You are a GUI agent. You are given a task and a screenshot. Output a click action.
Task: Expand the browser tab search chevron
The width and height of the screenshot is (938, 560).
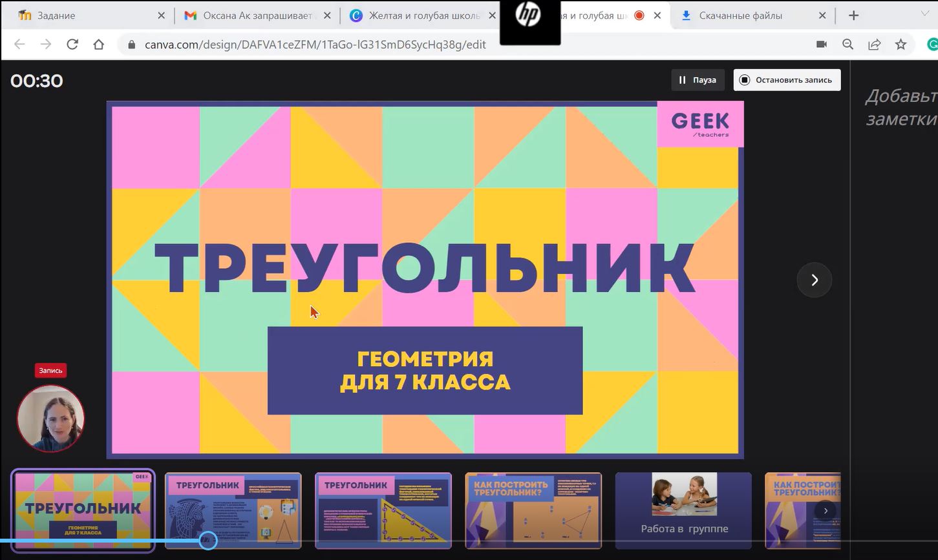coord(924,14)
